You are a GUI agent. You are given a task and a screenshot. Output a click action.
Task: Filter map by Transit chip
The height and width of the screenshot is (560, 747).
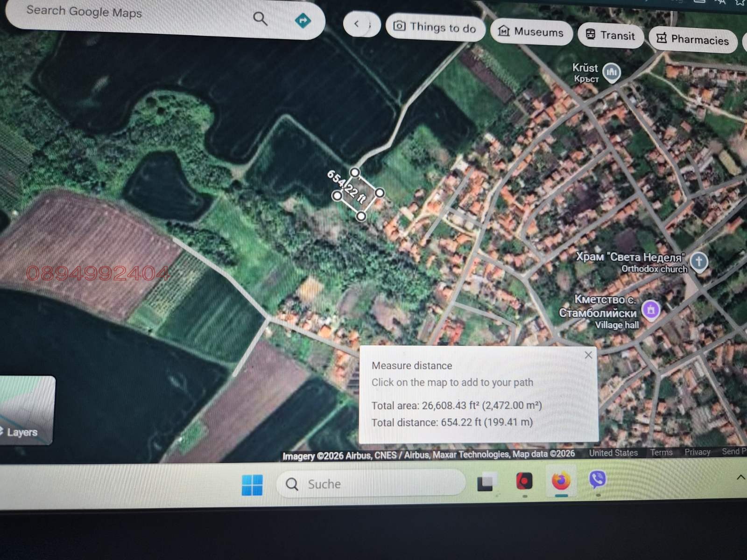(x=610, y=35)
